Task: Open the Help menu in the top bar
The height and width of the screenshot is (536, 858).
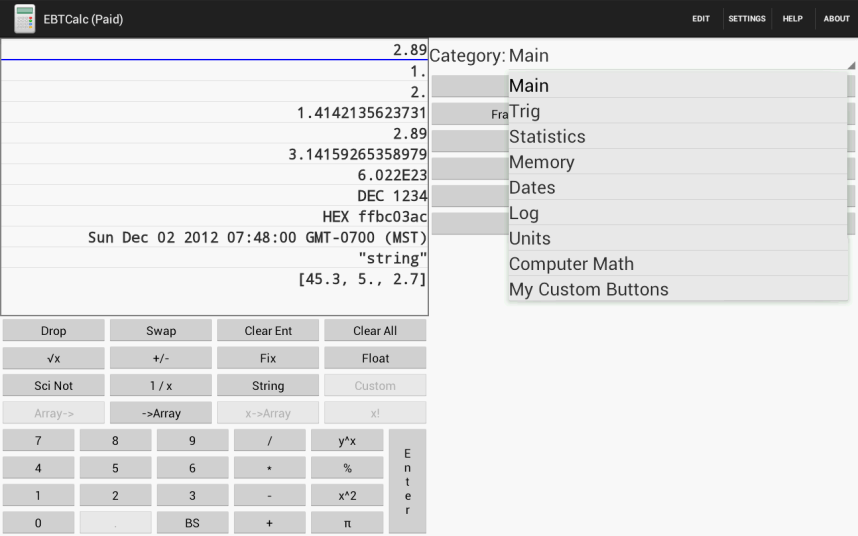Action: pyautogui.click(x=792, y=19)
